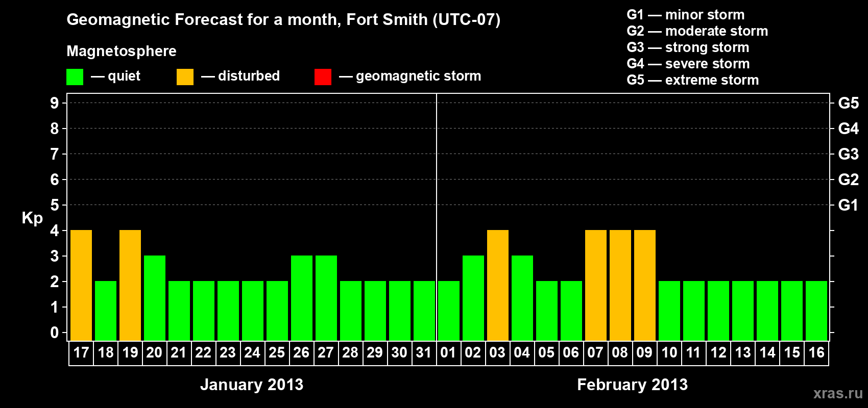
Task: Click the 'G2 — moderate storm' legend line
Action: point(697,31)
